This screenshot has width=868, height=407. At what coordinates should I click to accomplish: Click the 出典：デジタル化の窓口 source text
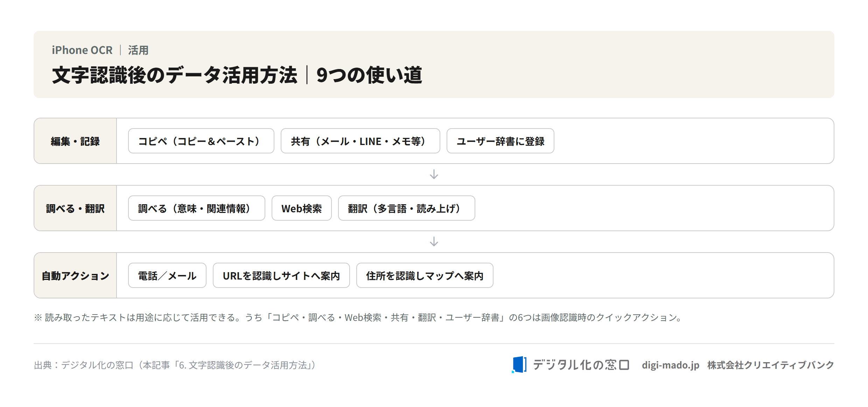click(175, 365)
